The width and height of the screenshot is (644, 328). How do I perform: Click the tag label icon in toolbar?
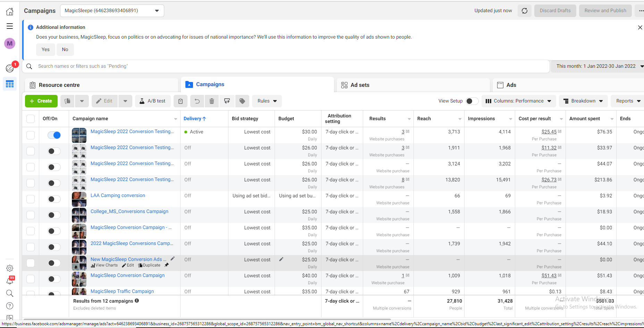coord(242,101)
